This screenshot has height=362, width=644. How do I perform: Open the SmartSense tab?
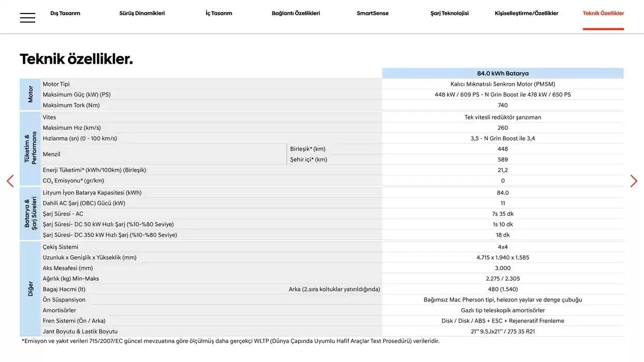click(373, 13)
